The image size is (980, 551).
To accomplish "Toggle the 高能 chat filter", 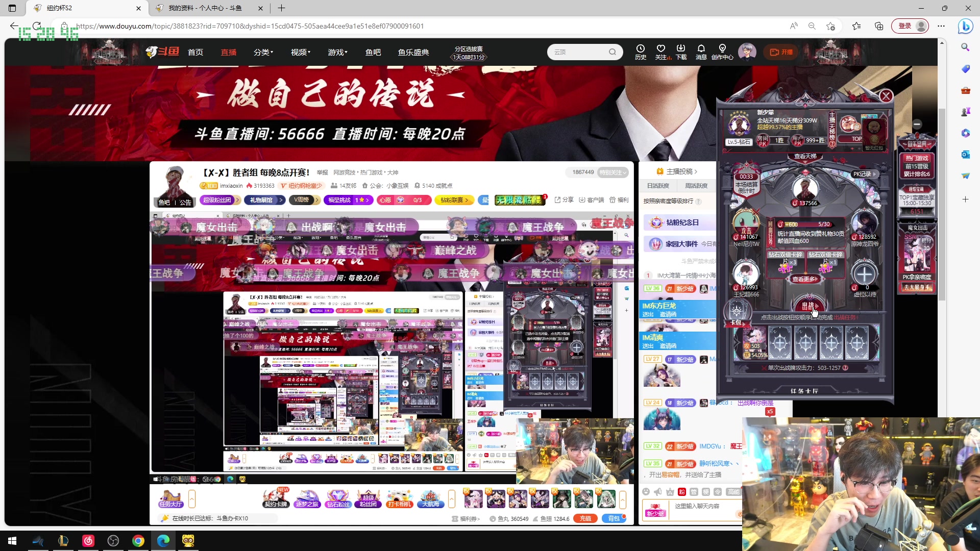I will tap(733, 491).
